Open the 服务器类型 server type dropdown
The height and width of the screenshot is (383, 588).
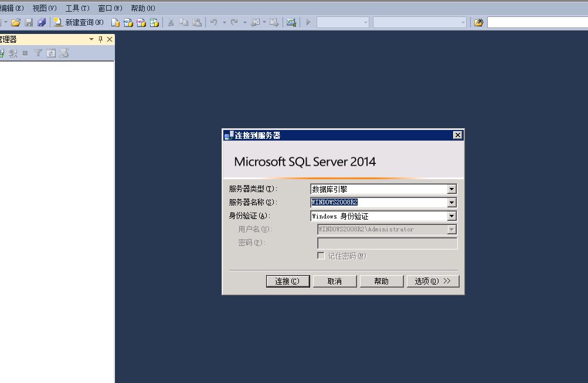tap(451, 189)
